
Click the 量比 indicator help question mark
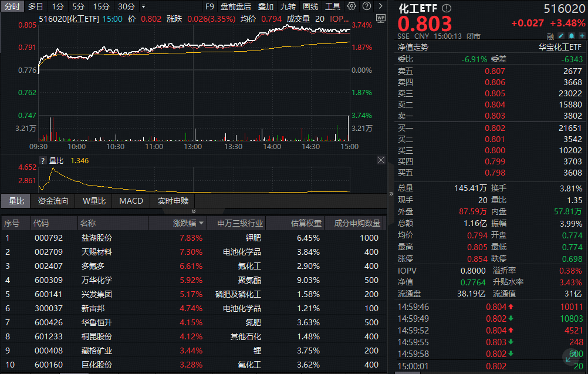click(42, 160)
